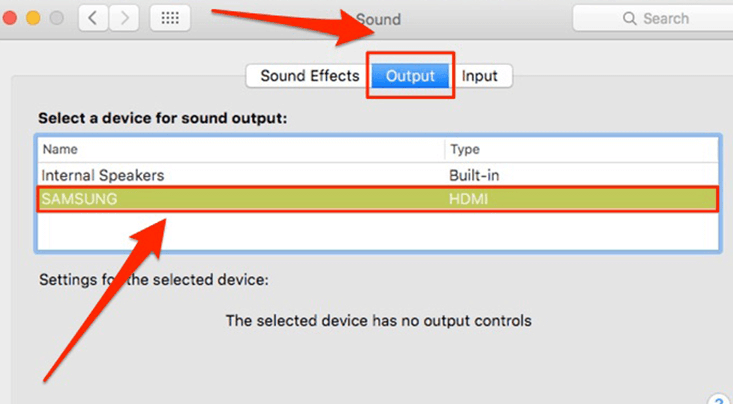Open help with the question mark button
This screenshot has width=733, height=404.
[x=721, y=399]
